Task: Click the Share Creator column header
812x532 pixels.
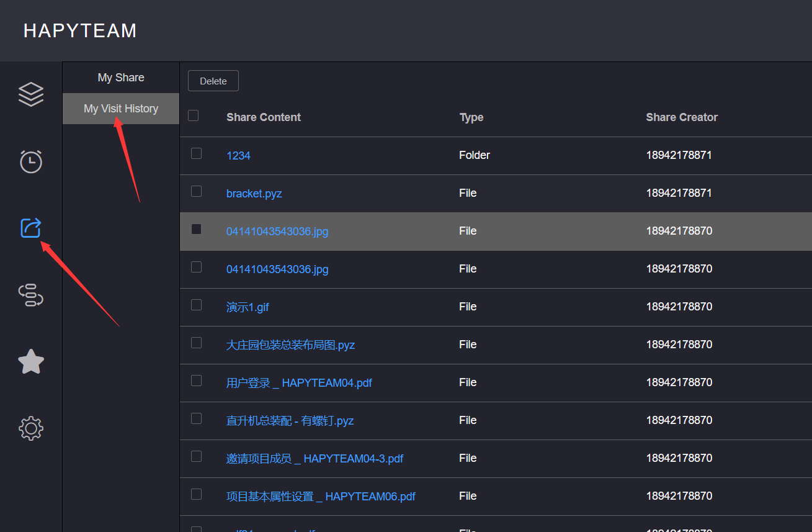Action: click(682, 117)
